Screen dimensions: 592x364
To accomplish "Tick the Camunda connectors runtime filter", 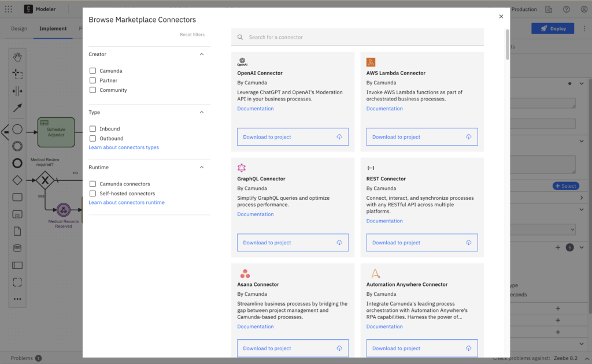I will click(92, 184).
